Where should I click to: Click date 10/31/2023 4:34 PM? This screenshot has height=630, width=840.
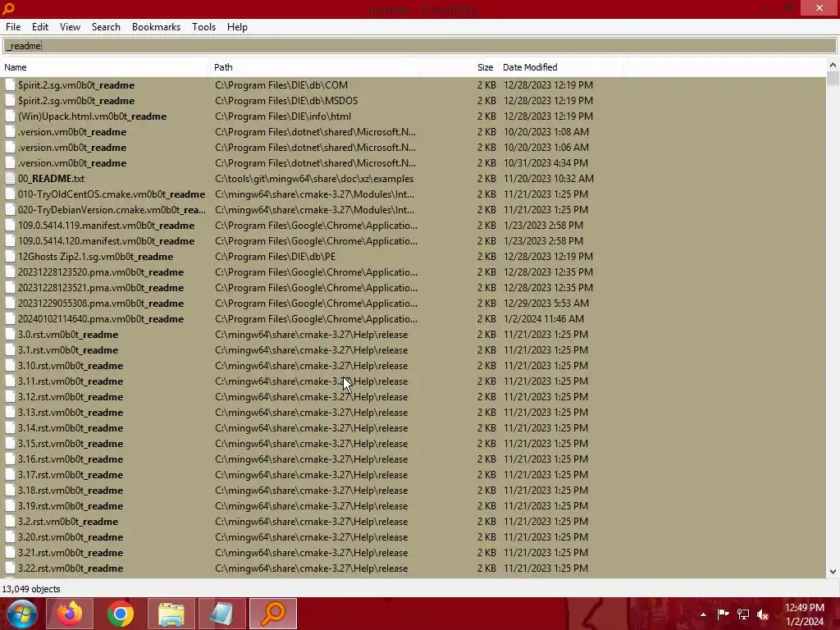coord(546,163)
